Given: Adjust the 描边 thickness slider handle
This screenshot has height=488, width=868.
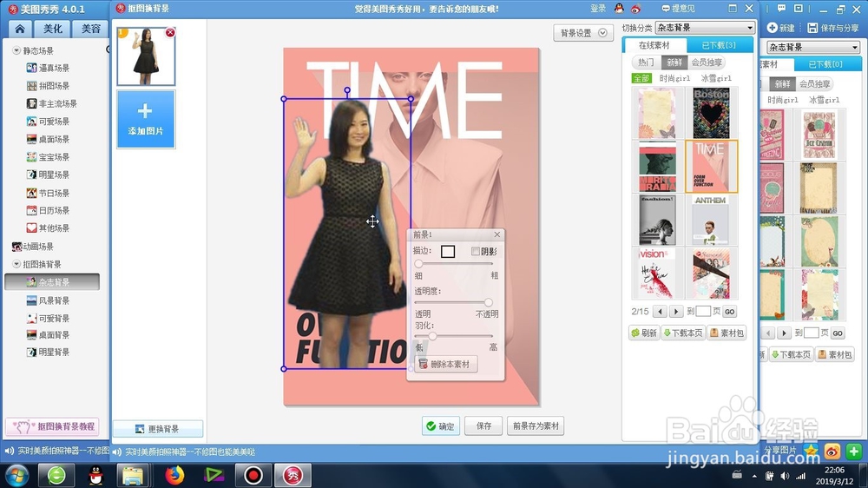Looking at the screenshot, I should [x=418, y=264].
